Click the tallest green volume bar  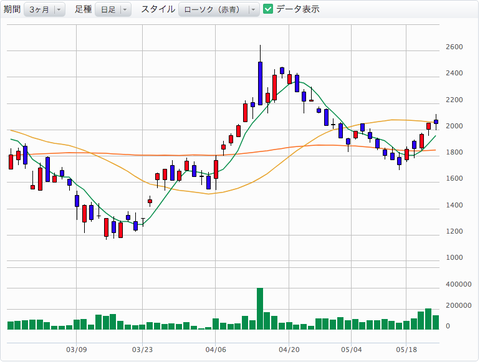click(x=260, y=309)
